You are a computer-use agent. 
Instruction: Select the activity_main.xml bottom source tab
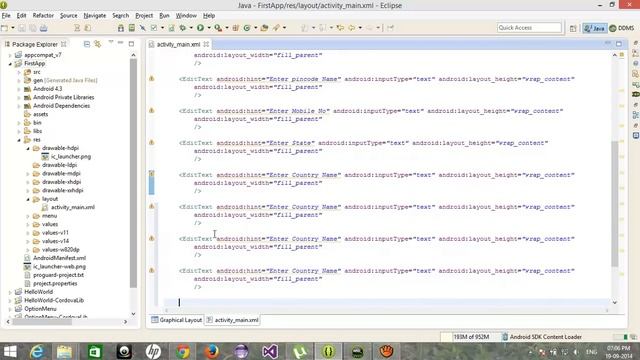pos(232,320)
